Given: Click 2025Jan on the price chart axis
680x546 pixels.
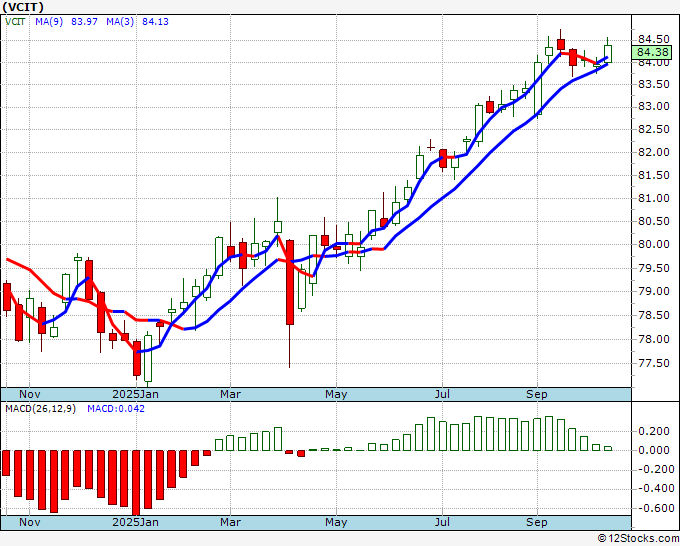Looking at the screenshot, I should (135, 394).
